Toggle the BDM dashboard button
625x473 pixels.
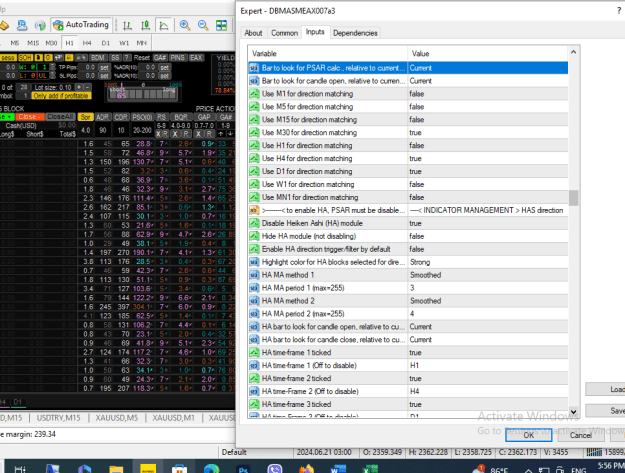click(x=97, y=58)
